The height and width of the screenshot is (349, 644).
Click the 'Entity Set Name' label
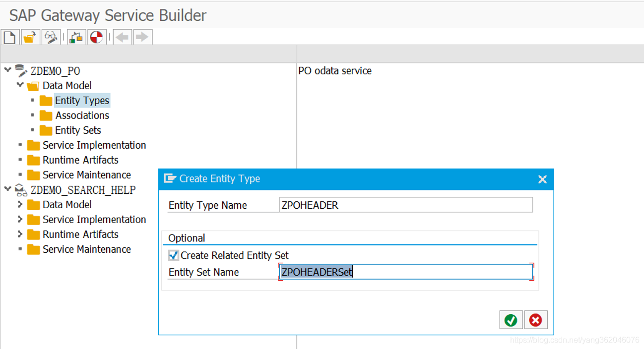click(x=204, y=272)
